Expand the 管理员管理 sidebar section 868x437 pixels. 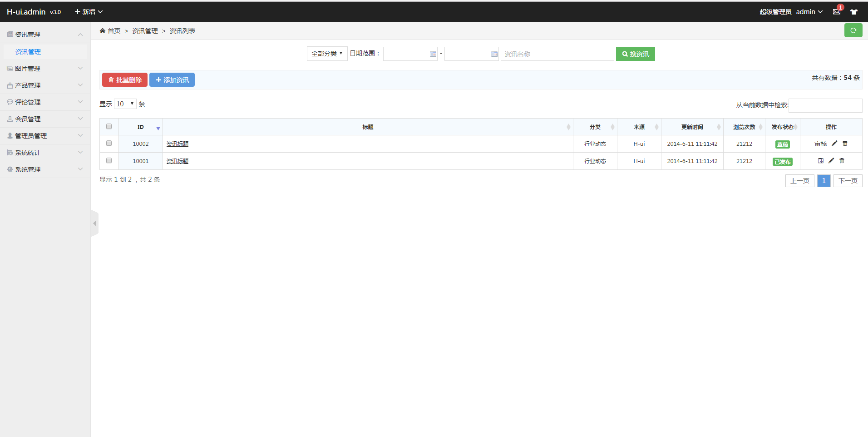point(45,136)
